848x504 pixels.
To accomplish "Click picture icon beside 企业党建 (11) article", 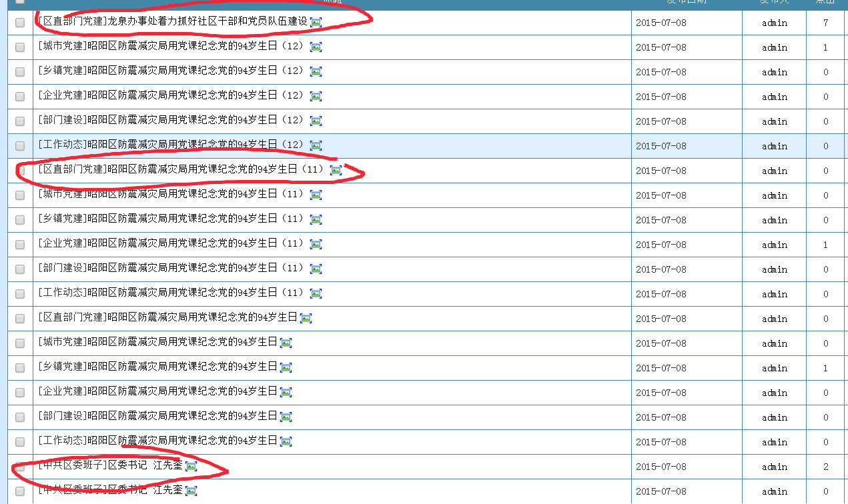I will 316,244.
